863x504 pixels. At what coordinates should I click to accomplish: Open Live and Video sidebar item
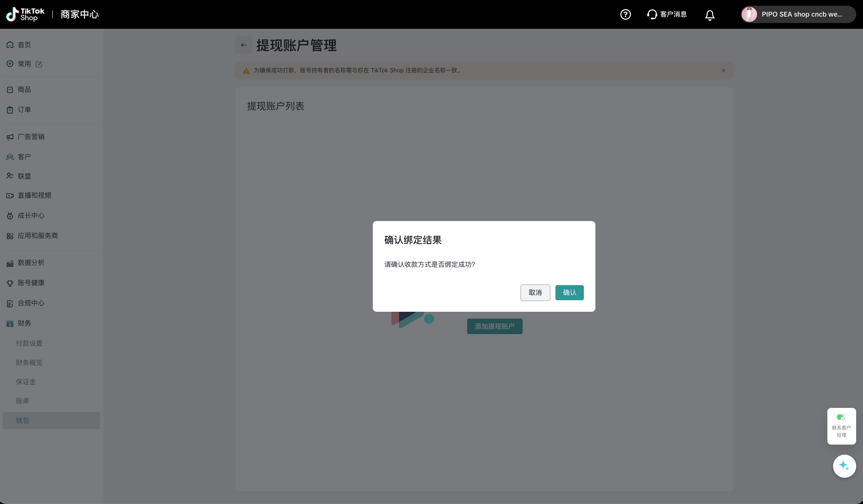(x=34, y=195)
